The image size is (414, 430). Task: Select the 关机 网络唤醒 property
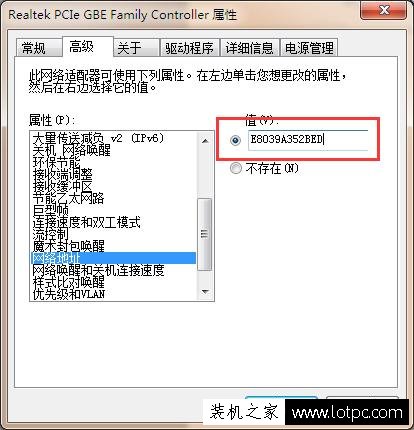tap(71, 150)
